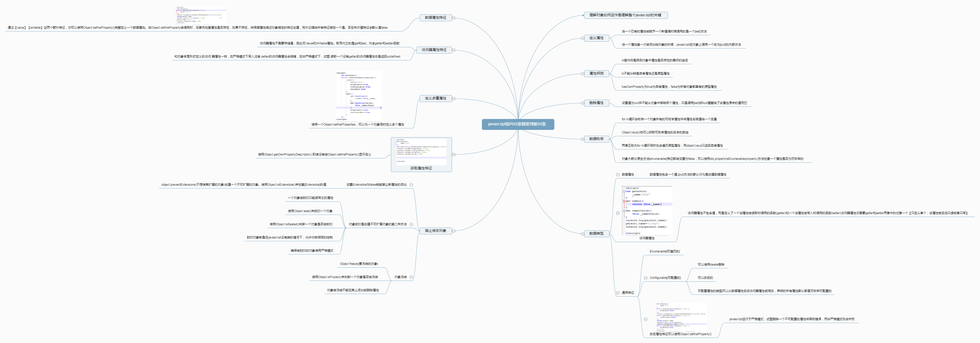
Task: Select the for in循环会枚举 node
Action: [x=669, y=119]
